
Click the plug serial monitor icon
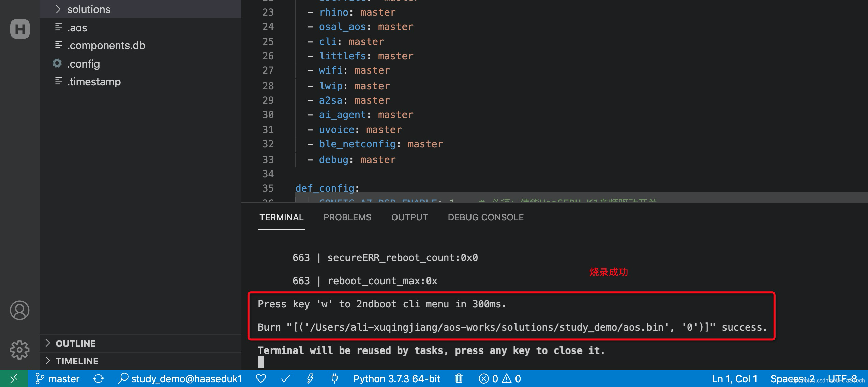334,378
